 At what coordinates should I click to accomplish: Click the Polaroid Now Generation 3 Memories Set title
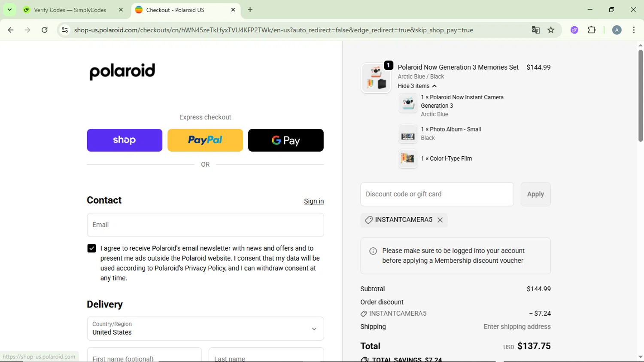click(458, 67)
